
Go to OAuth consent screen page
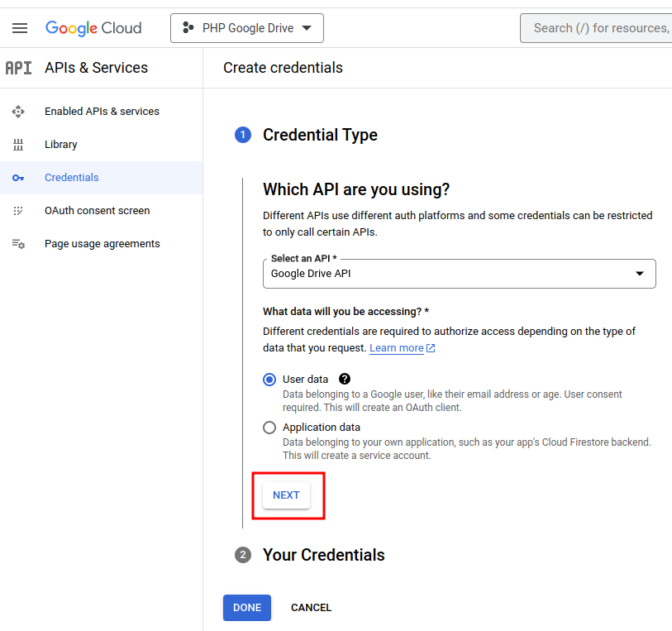98,211
